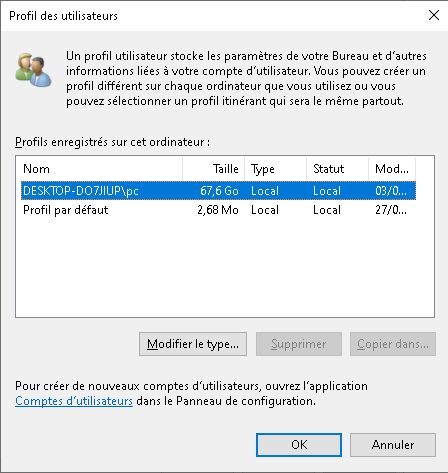Click the 67,6 Go size cell
This screenshot has height=473, width=448.
coord(219,191)
